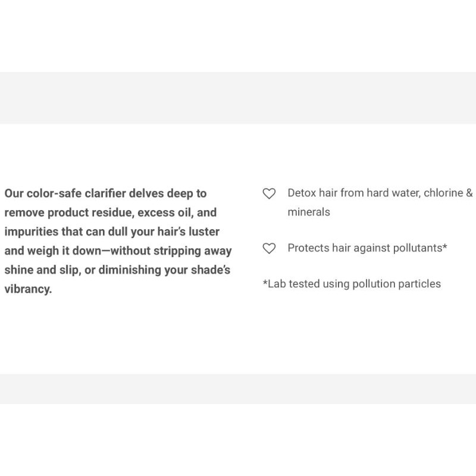Click the line starting 'Our color-safe clarifier'
Screen dimensions: 476x476
coord(105,193)
